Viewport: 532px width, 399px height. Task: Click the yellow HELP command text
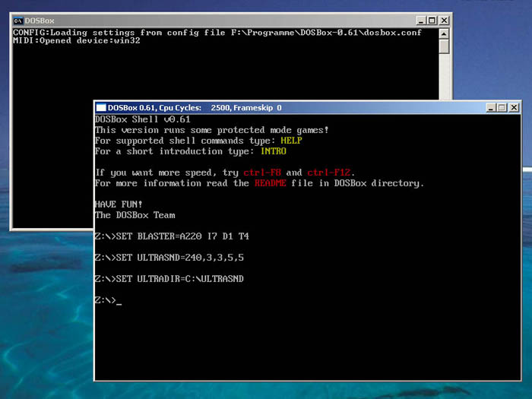[x=291, y=141]
